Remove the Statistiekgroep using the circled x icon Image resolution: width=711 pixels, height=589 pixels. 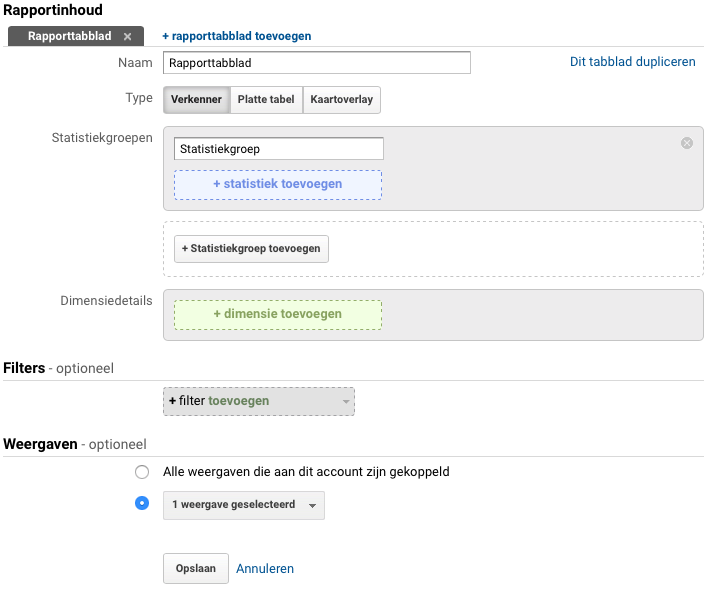687,143
